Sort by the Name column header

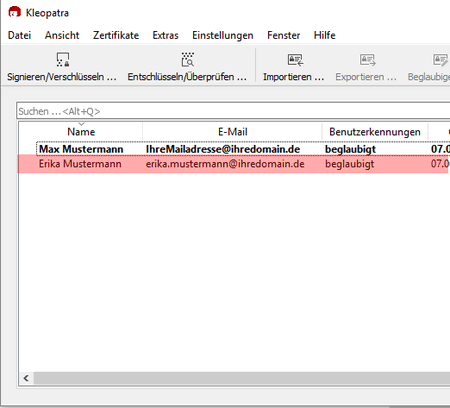click(81, 132)
